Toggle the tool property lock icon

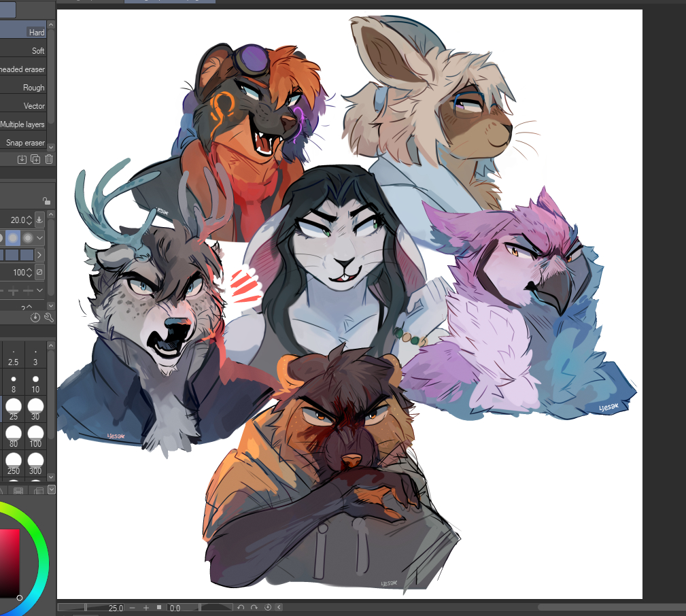pos(46,201)
